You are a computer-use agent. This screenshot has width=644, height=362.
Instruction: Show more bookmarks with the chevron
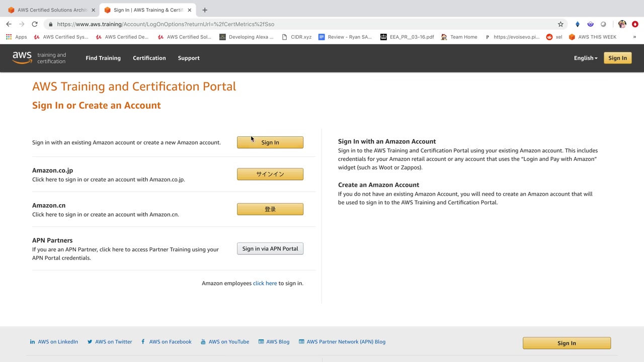click(x=634, y=37)
